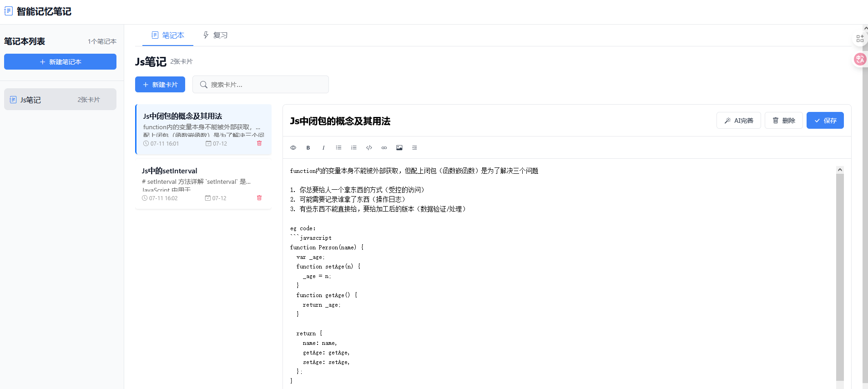Insert unordered bullet list

[x=338, y=147]
